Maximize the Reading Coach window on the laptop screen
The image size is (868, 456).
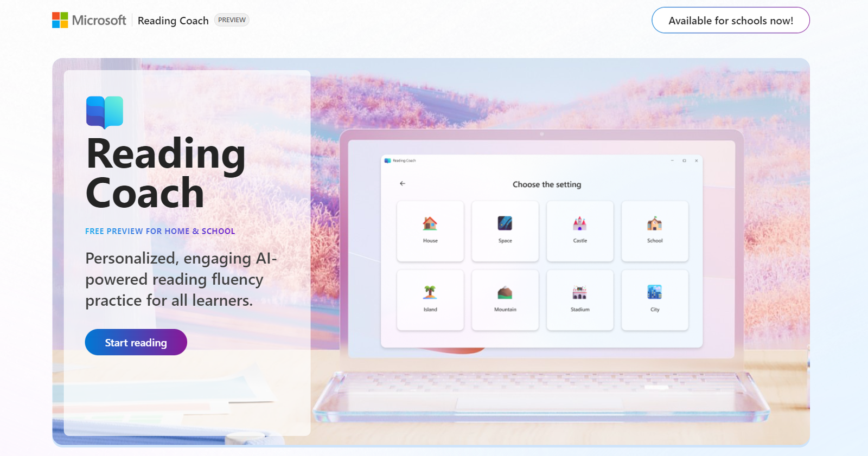coord(684,160)
